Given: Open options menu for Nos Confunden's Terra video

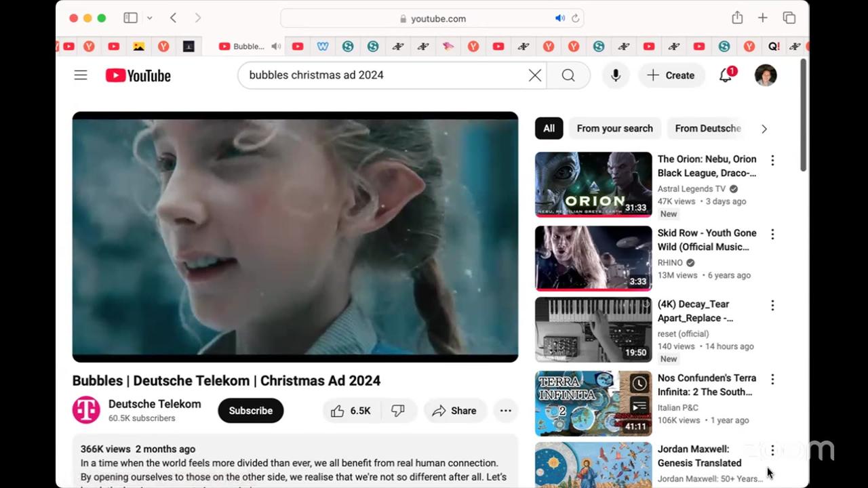Looking at the screenshot, I should [x=772, y=379].
